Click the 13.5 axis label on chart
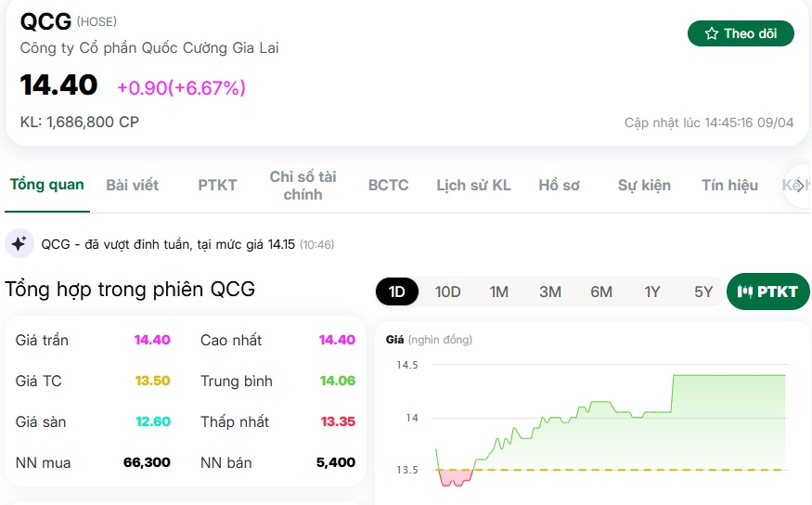812x505 pixels. tap(407, 470)
